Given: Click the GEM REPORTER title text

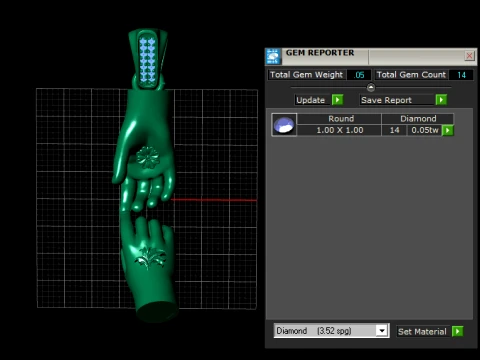Looking at the screenshot, I should coord(320,53).
